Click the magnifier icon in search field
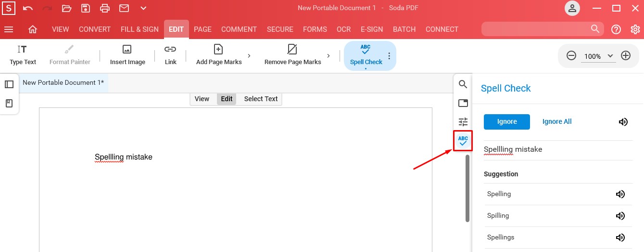Viewport: 644px width, 252px height. (595, 29)
